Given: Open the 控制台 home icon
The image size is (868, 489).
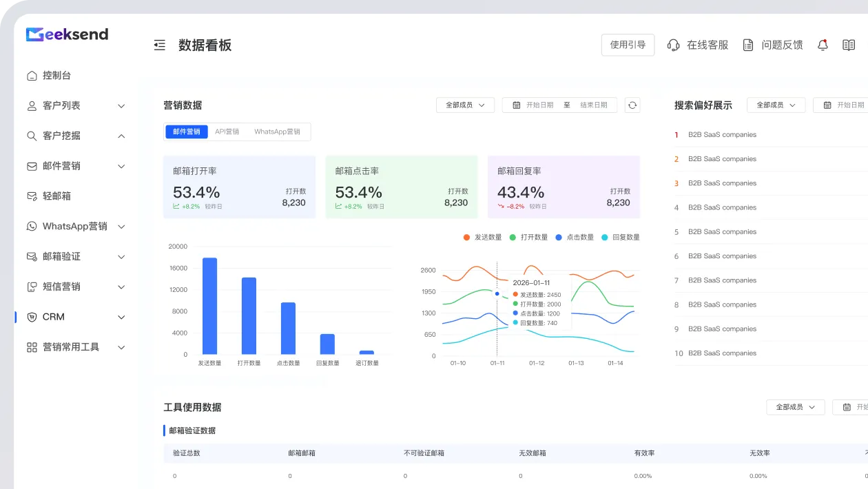Looking at the screenshot, I should pos(32,76).
